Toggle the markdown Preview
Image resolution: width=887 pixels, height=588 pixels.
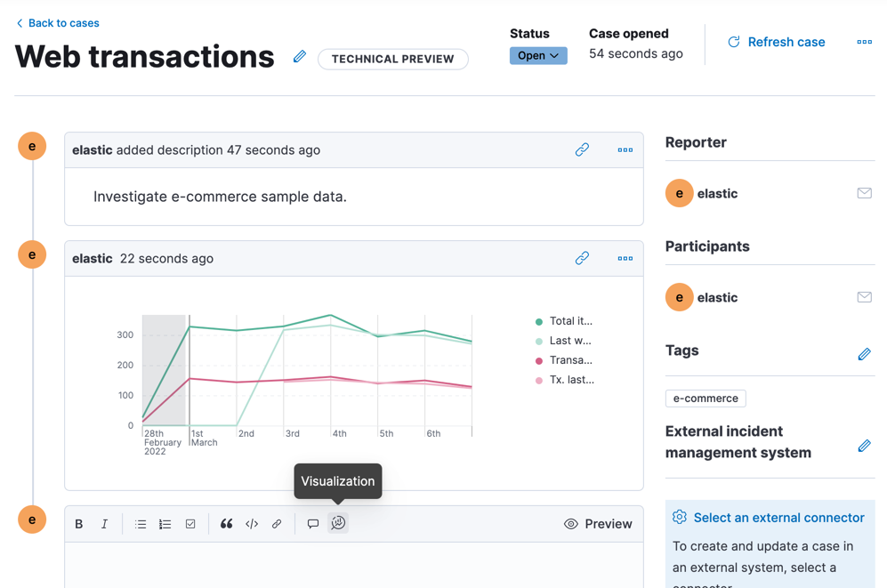click(x=598, y=524)
